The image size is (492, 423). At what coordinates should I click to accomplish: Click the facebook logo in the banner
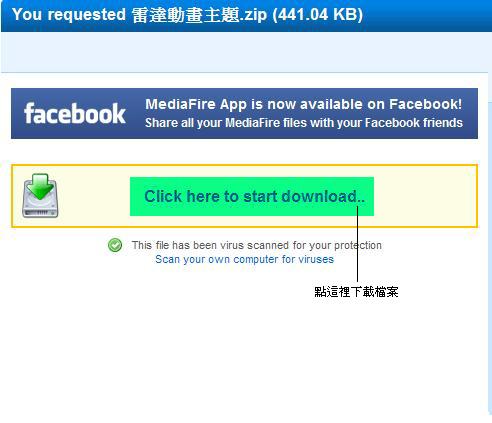(75, 114)
